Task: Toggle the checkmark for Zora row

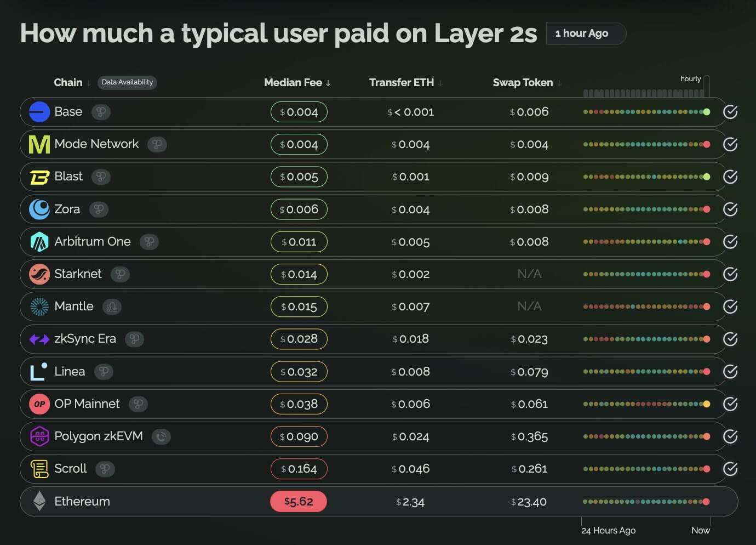Action: point(730,209)
